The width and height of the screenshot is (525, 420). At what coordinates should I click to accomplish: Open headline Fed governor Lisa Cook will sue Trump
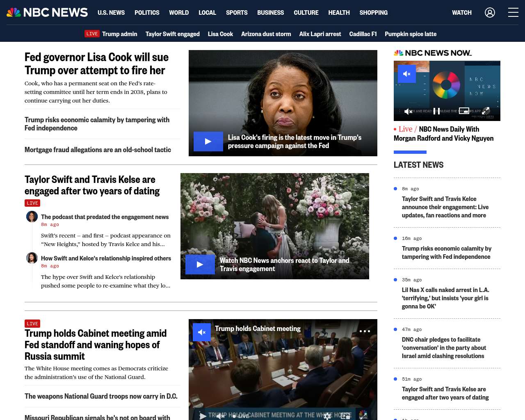tap(96, 64)
